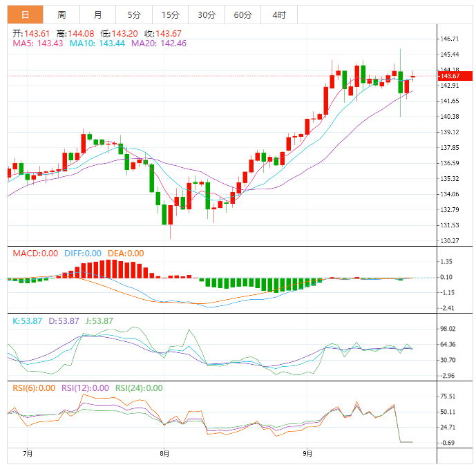The image size is (476, 467).
Task: Click the 1.35 MACD axis label
Action: click(x=446, y=261)
